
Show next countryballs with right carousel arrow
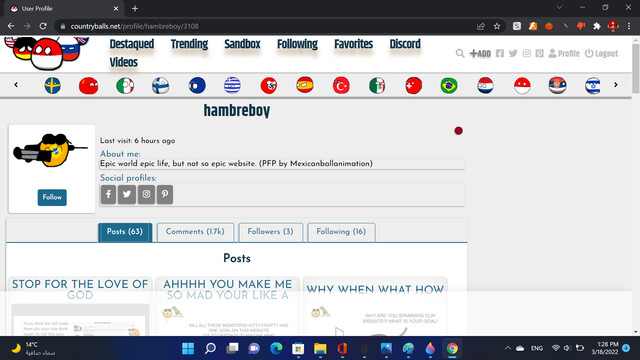pyautogui.click(x=616, y=85)
